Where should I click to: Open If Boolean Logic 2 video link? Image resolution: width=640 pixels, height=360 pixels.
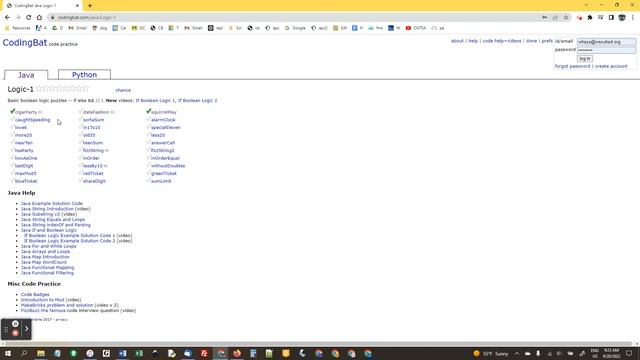click(198, 100)
